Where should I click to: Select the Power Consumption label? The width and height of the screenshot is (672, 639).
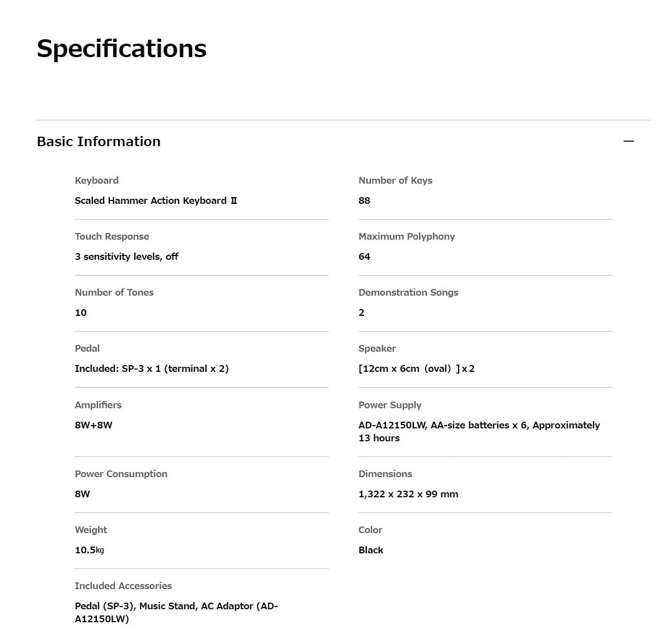(x=121, y=474)
